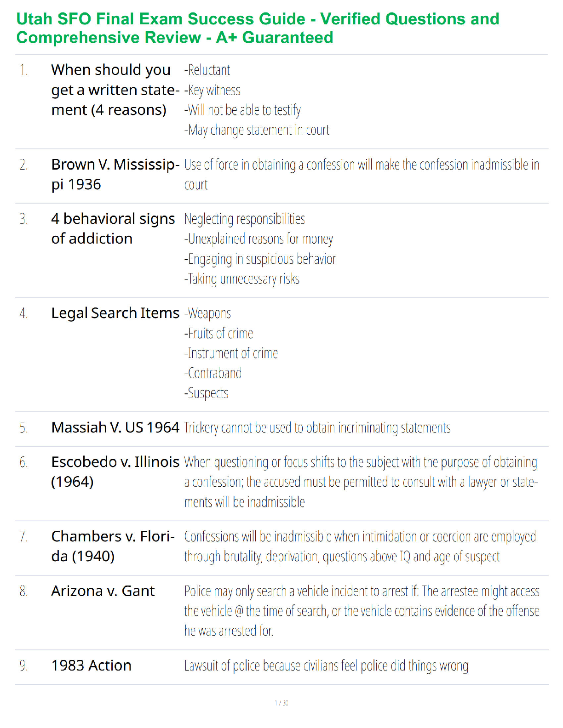The image size is (563, 728).
Task: Select the 'Massiah V. US 1964' term
Action: pos(115,427)
